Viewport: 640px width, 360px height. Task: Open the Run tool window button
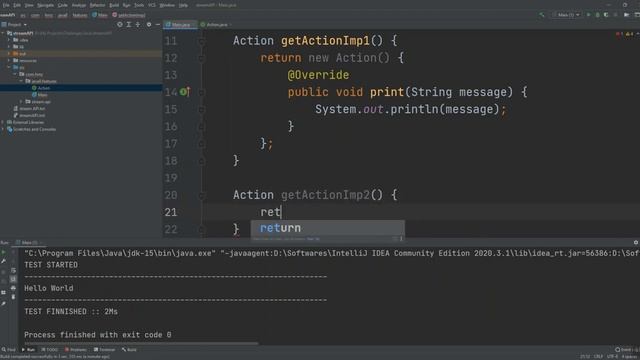tap(29, 350)
